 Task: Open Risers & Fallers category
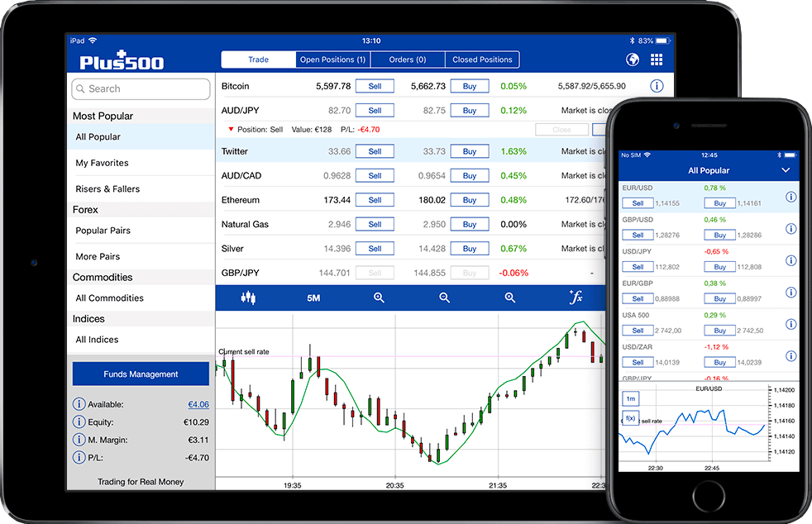141,189
